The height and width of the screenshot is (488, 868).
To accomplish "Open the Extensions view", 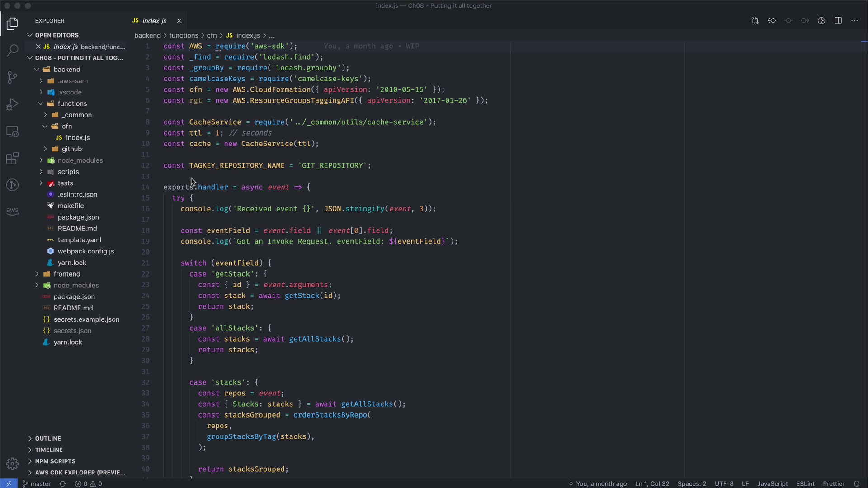I will pos(12,158).
